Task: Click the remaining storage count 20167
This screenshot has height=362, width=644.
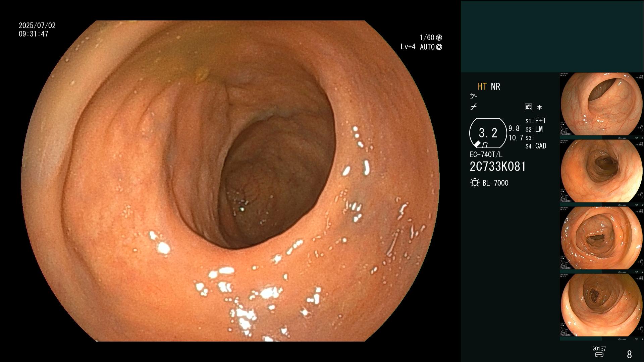Action: (x=599, y=349)
